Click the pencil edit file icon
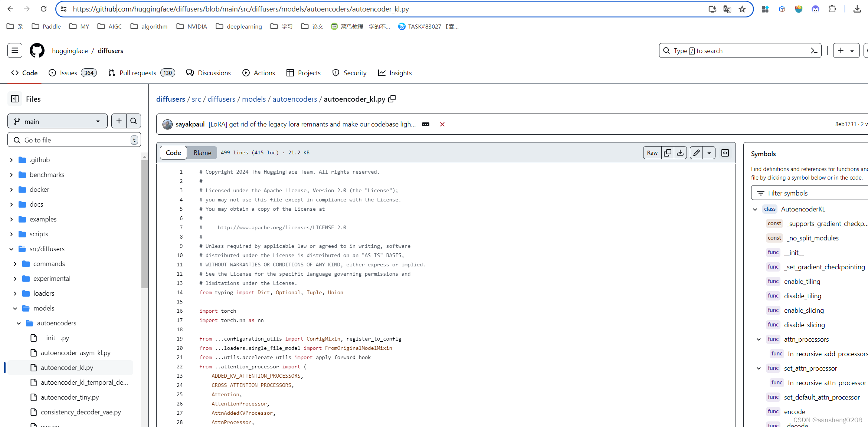 (697, 153)
